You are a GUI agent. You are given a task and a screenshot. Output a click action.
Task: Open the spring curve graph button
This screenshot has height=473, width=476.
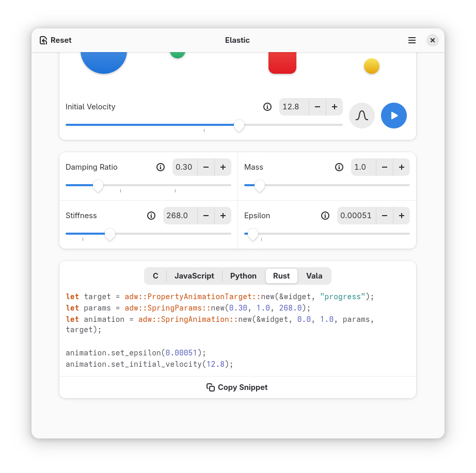361,116
